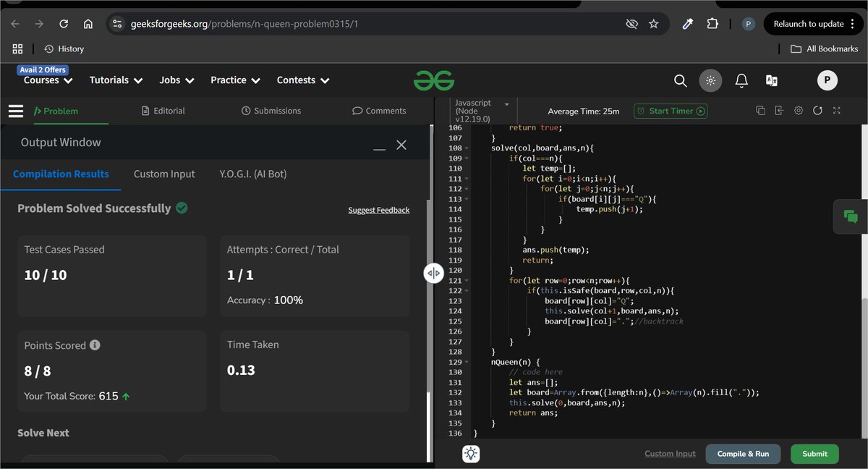
Task: Bookmark this page with the star icon
Action: point(654,24)
